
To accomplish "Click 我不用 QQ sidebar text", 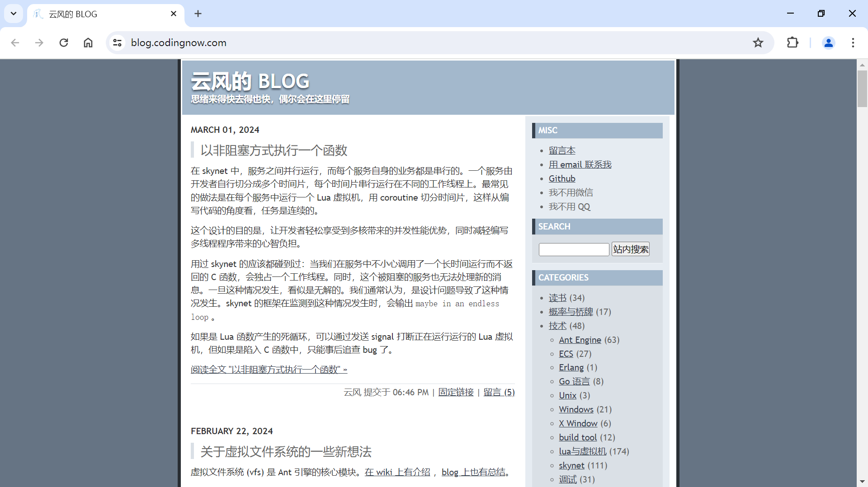I will click(569, 206).
